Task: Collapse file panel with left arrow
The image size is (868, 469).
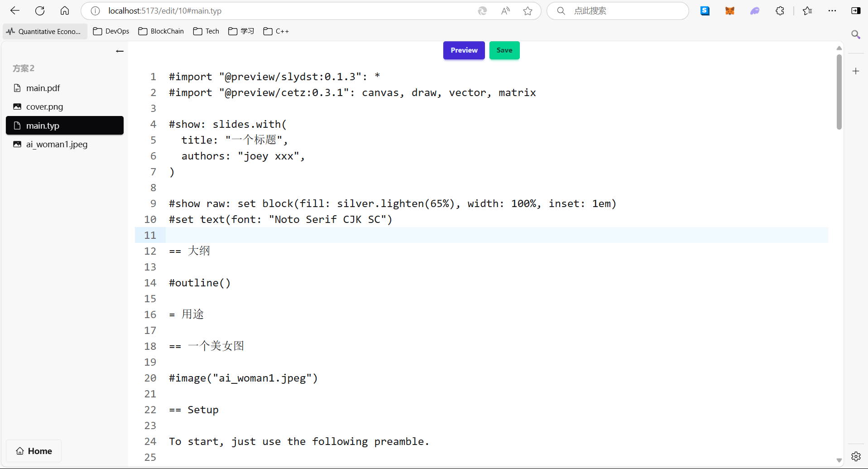Action: pos(120,51)
